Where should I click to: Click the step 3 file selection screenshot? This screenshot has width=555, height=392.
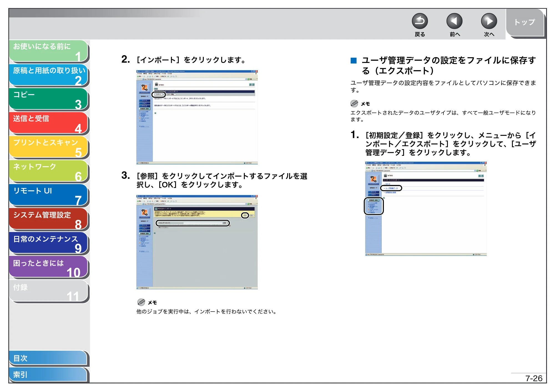[x=197, y=242]
